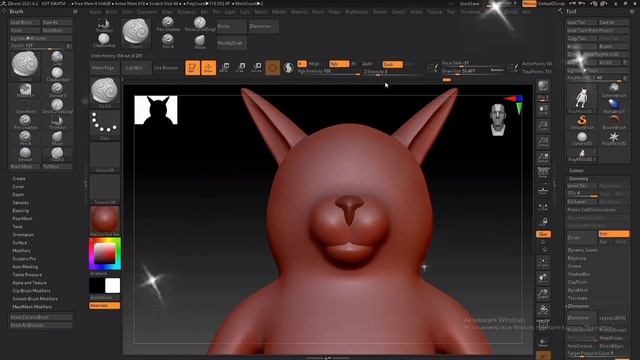Screen dimensions: 640x360
Task: Expand the ClayPolish section in Geometry
Action: (x=577, y=282)
